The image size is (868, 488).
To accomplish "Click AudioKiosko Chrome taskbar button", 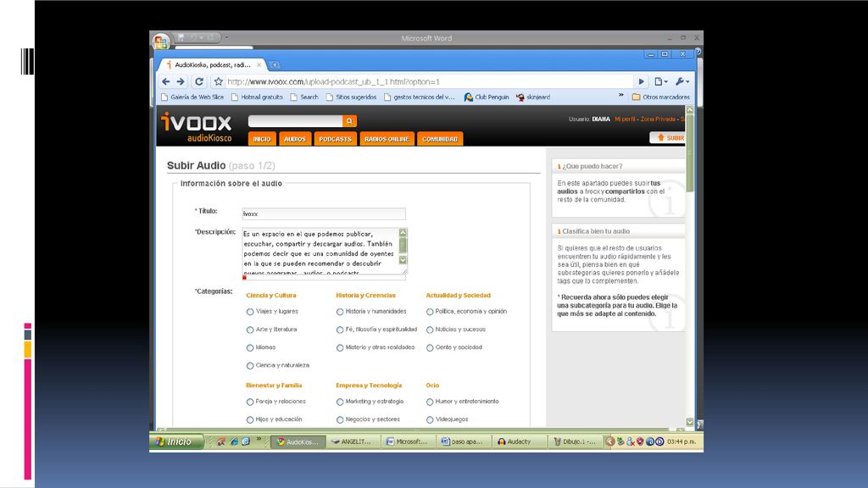I will [298, 441].
